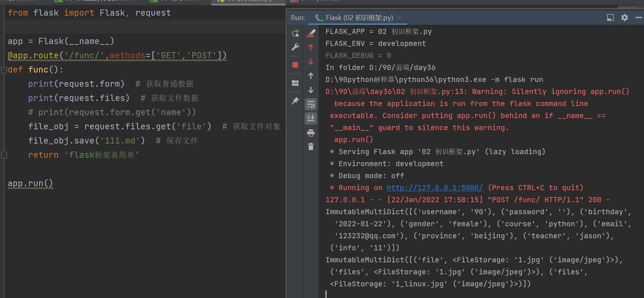Click the def func(): line

35,70
